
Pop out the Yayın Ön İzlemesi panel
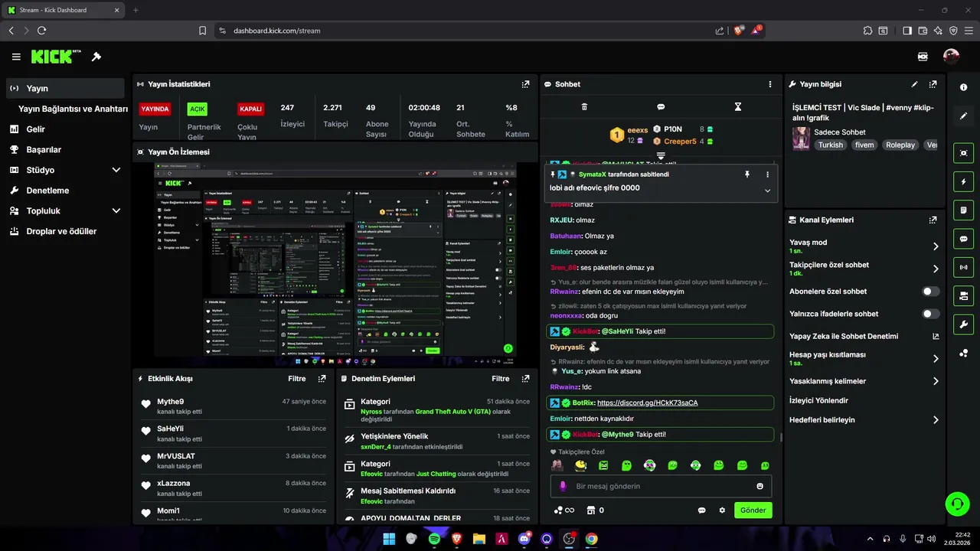coord(525,152)
